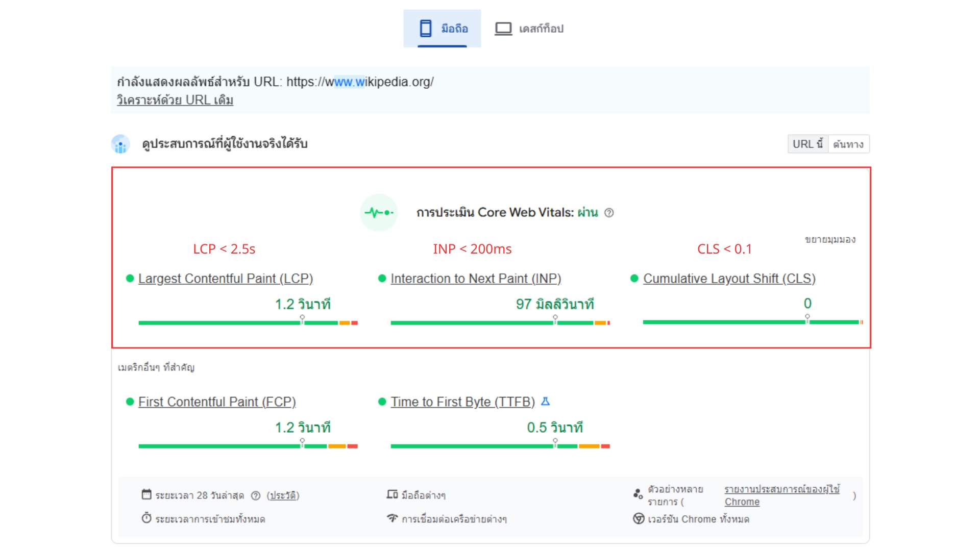Click the mobile phone icon in the tab

426,29
